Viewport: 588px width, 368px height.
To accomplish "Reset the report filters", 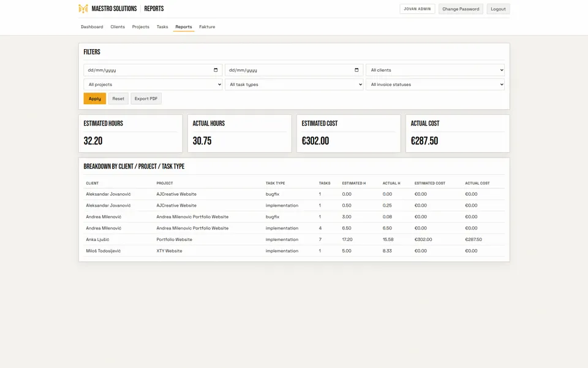I will (118, 98).
